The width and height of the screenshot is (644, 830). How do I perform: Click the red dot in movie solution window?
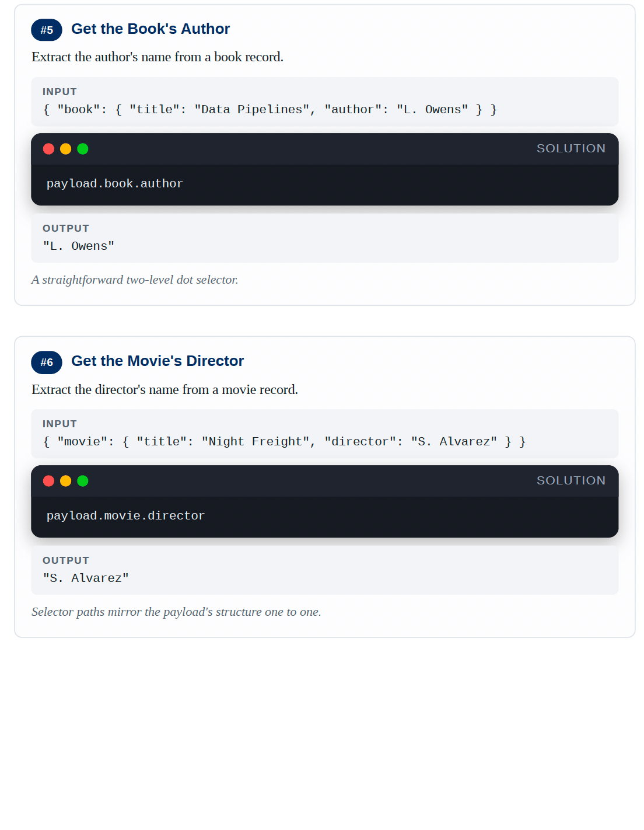click(x=49, y=481)
